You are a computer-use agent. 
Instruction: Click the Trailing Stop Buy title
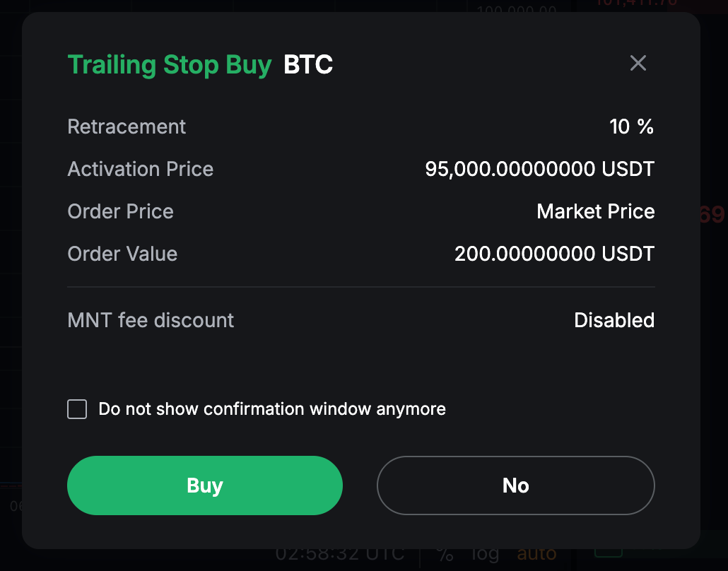[170, 65]
